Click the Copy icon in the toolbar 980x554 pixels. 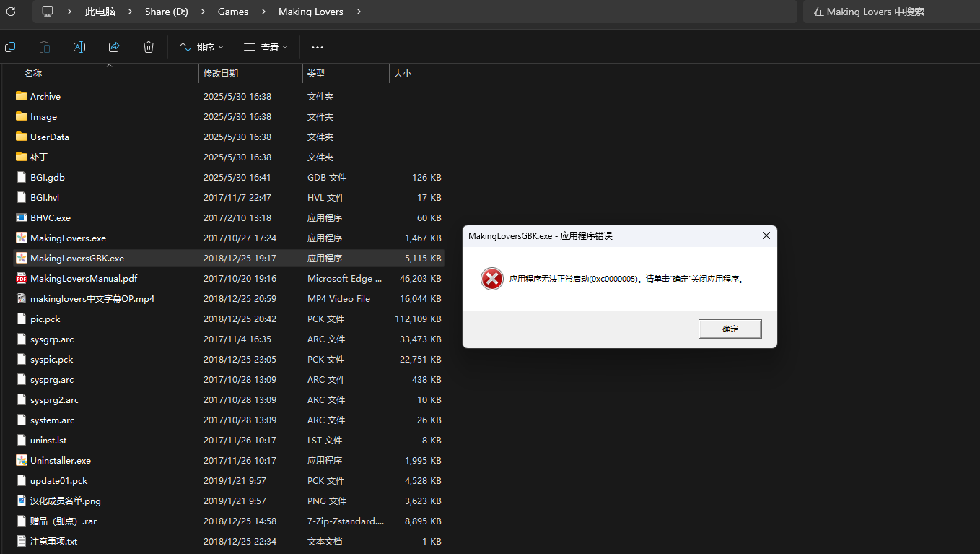click(x=10, y=47)
